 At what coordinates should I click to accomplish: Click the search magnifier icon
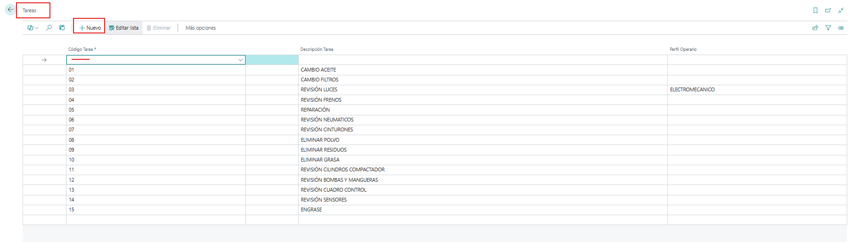[49, 28]
